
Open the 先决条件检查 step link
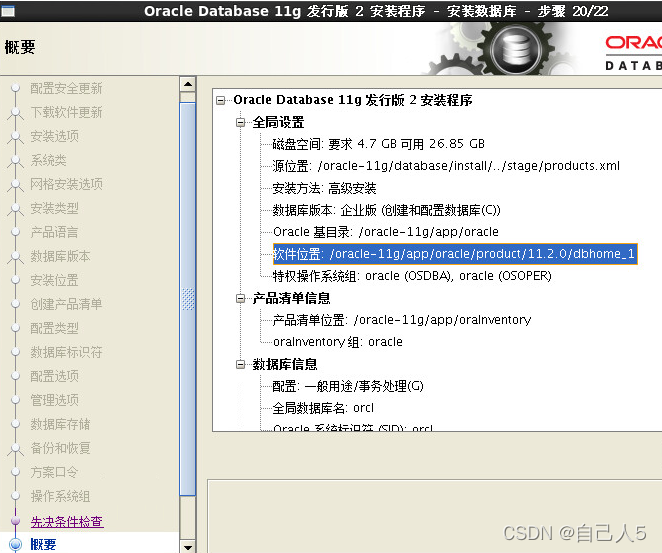[x=67, y=521]
